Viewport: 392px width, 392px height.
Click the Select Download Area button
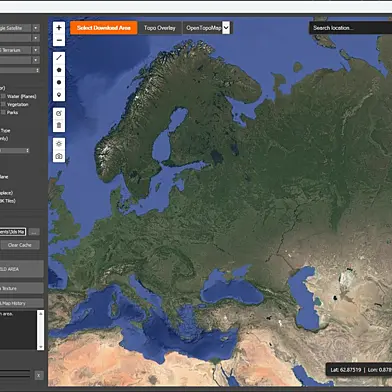tap(104, 28)
